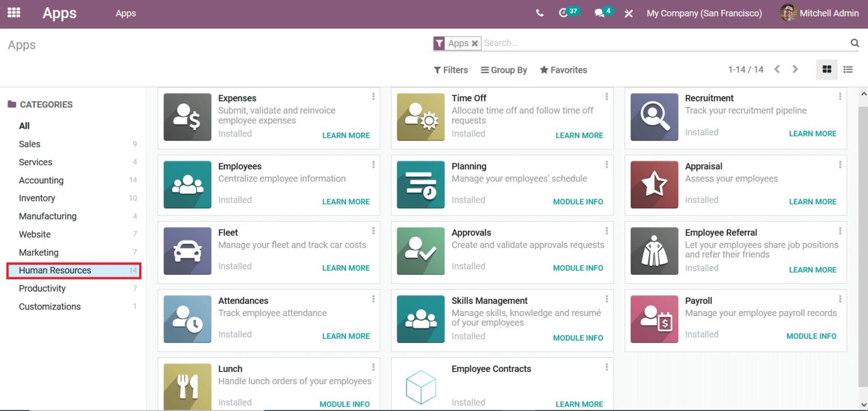This screenshot has width=868, height=411.
Task: Open the Group By dropdown
Action: point(504,70)
